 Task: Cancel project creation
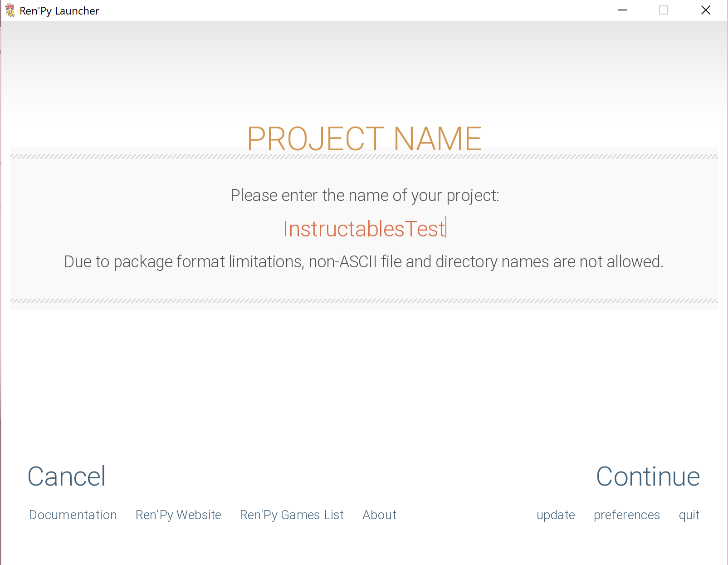66,477
